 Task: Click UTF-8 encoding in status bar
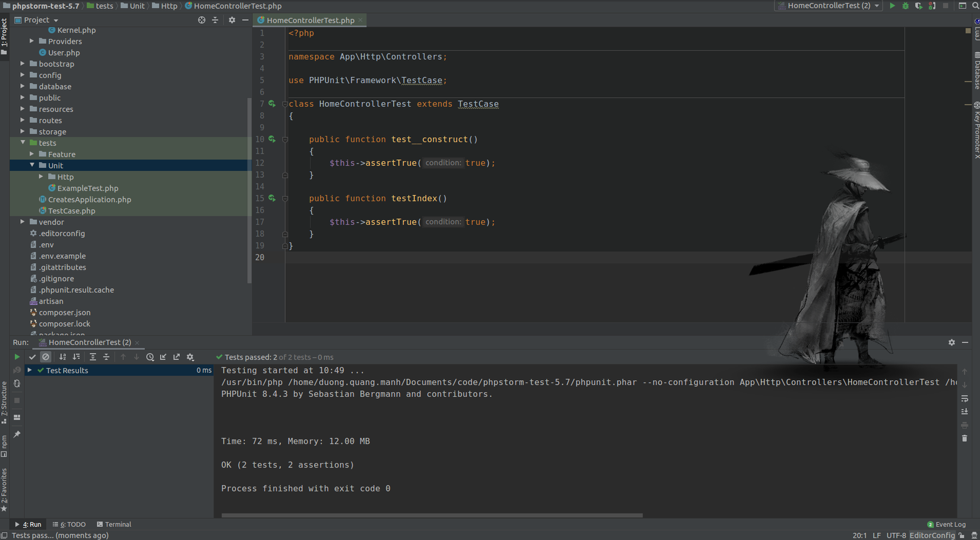click(x=896, y=535)
